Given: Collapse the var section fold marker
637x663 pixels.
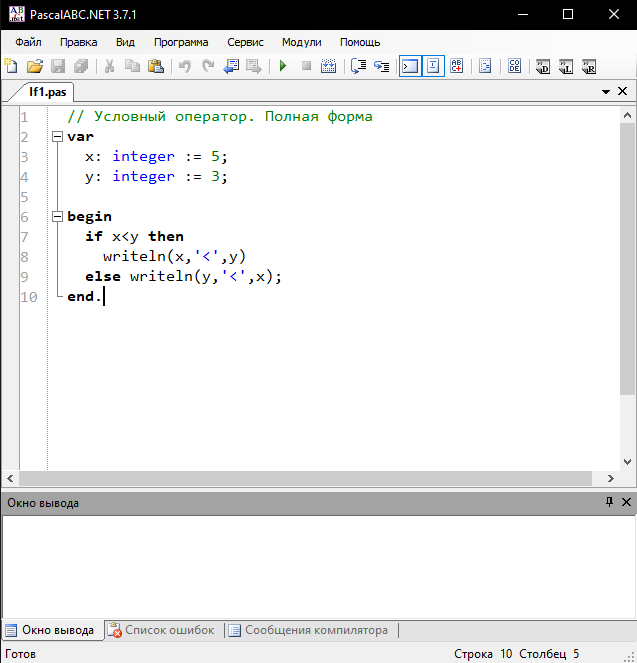Looking at the screenshot, I should pos(57,137).
